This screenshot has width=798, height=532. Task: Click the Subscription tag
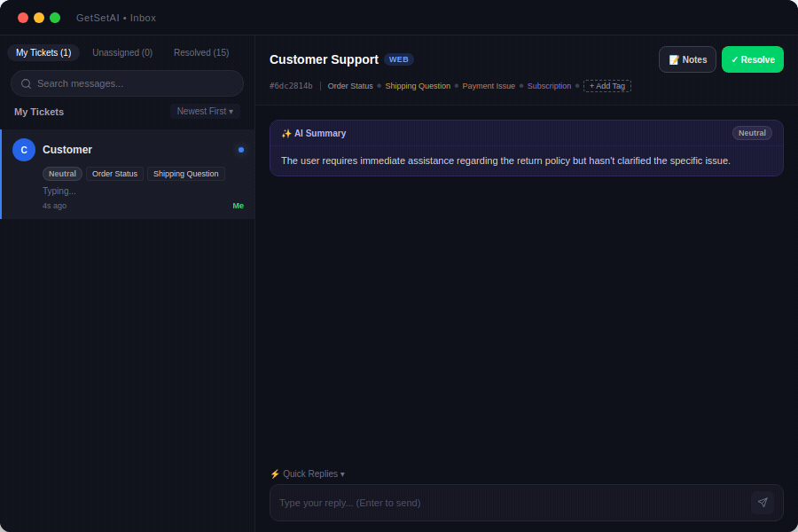[x=549, y=86]
